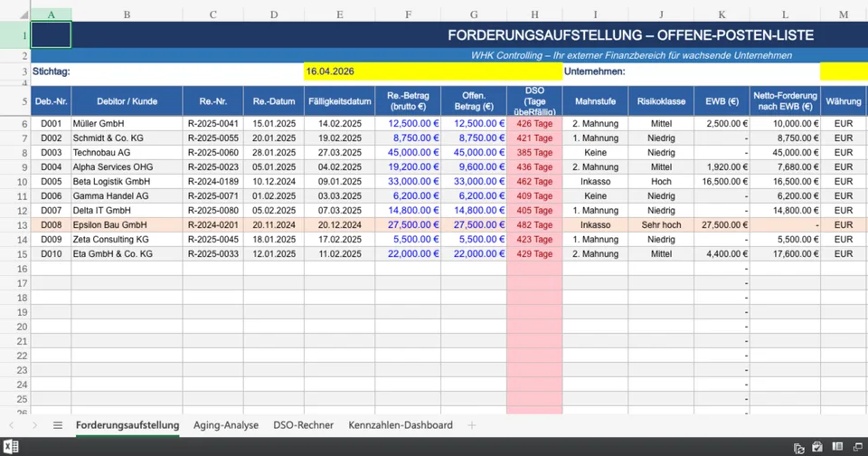This screenshot has height=456, width=868.
Task: Select row 13 header
Action: [15, 225]
